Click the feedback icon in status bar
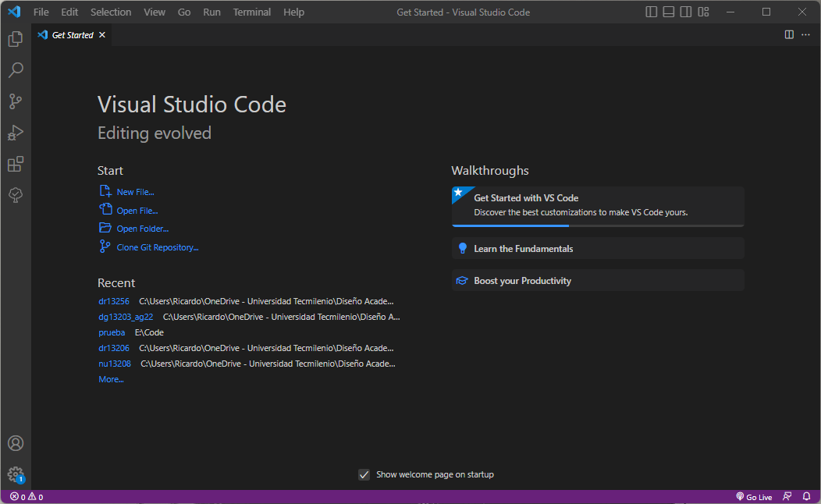This screenshot has height=504, width=821. point(787,497)
